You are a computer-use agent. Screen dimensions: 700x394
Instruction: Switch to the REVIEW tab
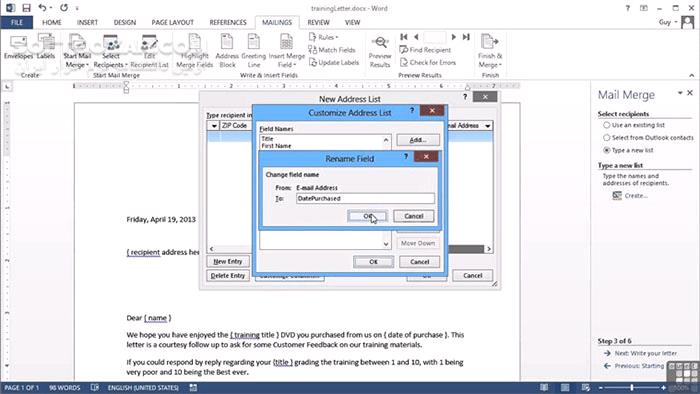pos(318,22)
